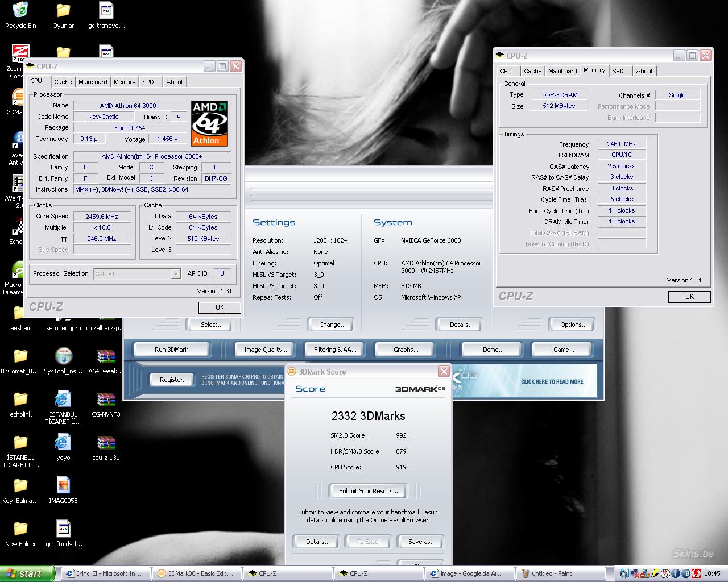The image size is (728, 582).
Task: Click Options button in 3DMark06
Action: coord(573,325)
